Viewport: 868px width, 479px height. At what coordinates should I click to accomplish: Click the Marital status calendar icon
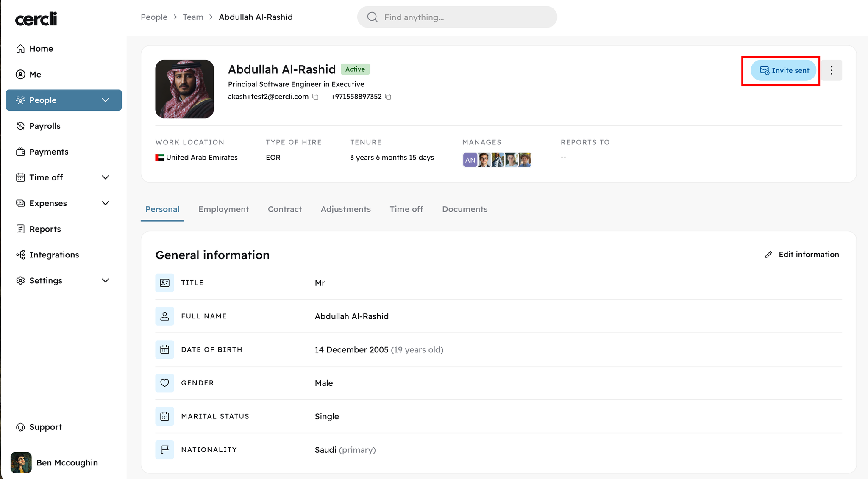pos(164,417)
